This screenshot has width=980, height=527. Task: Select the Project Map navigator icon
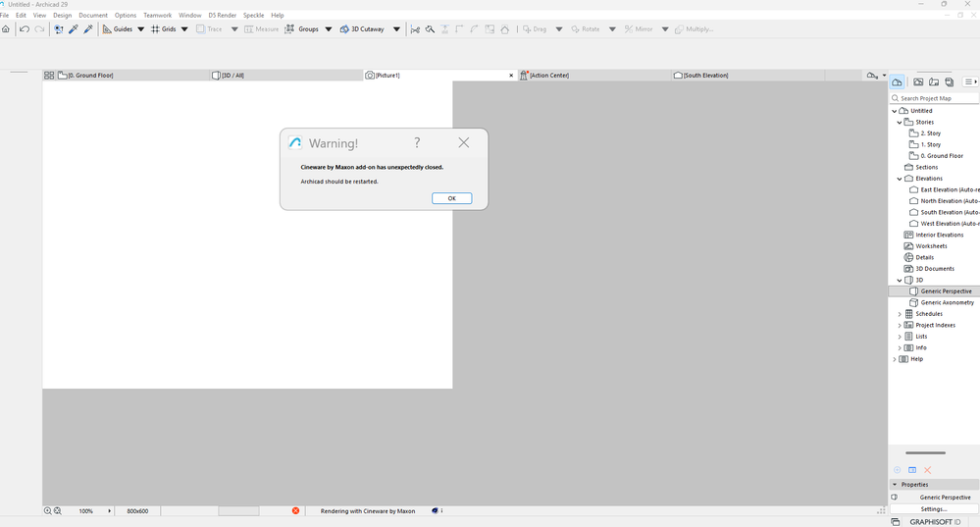point(897,81)
